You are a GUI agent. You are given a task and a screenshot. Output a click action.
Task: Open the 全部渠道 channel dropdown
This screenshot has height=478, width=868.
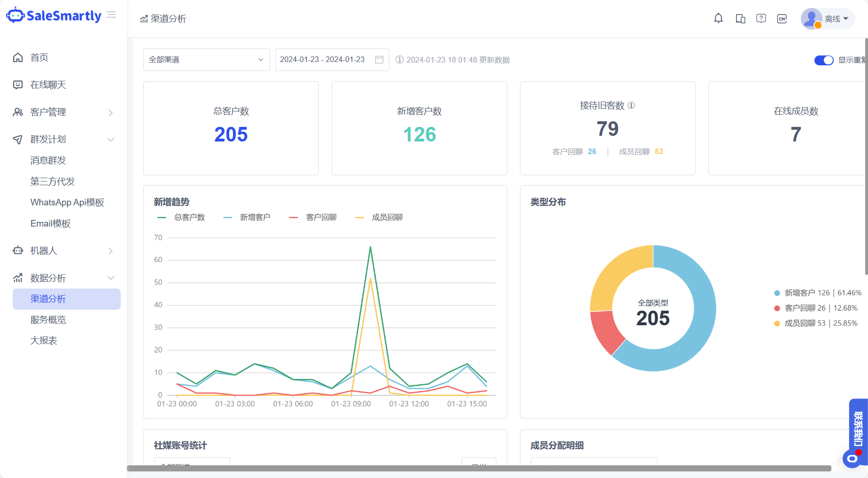click(207, 60)
